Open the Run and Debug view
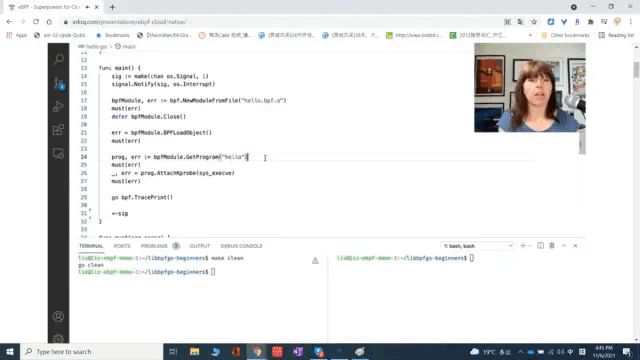The image size is (640, 360). tap(58, 107)
